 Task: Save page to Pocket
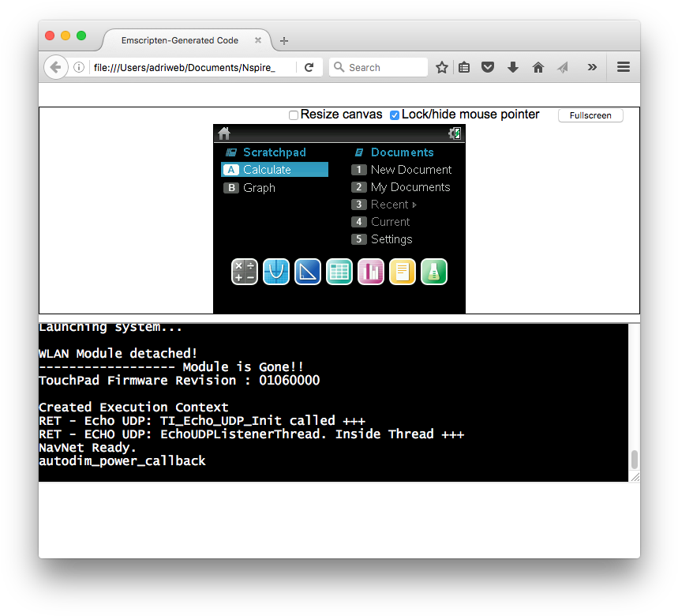[x=488, y=67]
